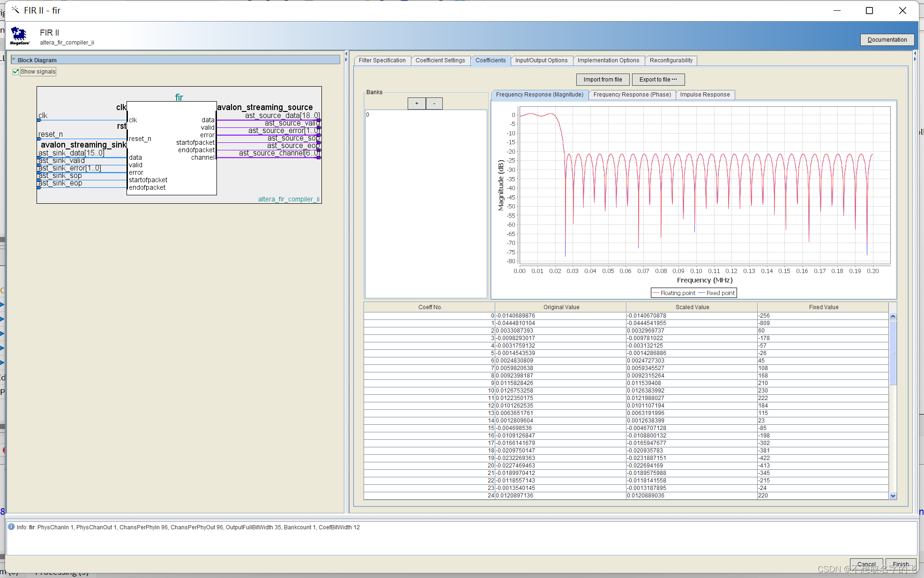Click the altera_fir_compiler_ii block label
The height and width of the screenshot is (578, 924).
tap(289, 199)
